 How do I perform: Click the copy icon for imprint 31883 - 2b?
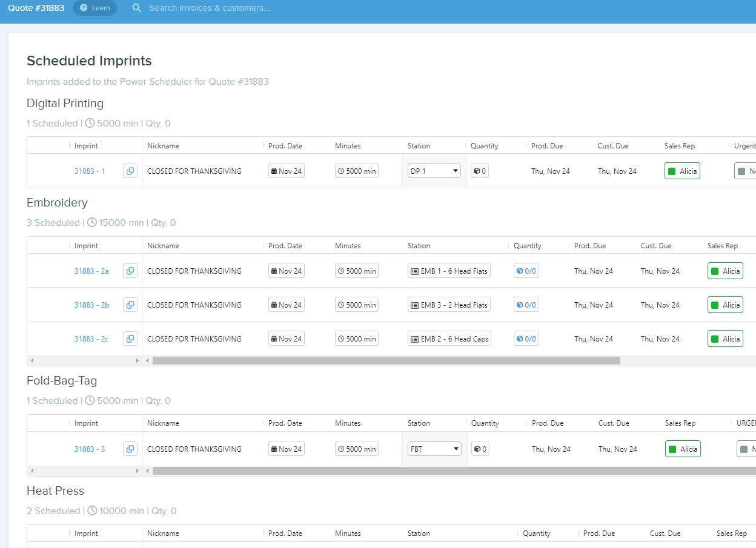(130, 305)
